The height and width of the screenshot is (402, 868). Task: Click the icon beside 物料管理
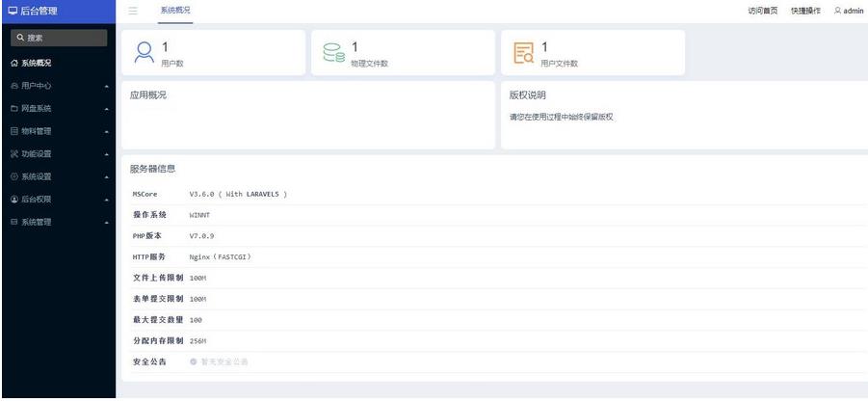[x=15, y=131]
